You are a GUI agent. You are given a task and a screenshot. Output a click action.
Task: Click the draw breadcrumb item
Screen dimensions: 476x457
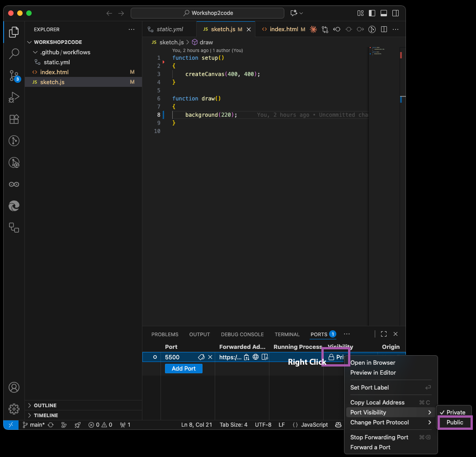click(x=203, y=42)
